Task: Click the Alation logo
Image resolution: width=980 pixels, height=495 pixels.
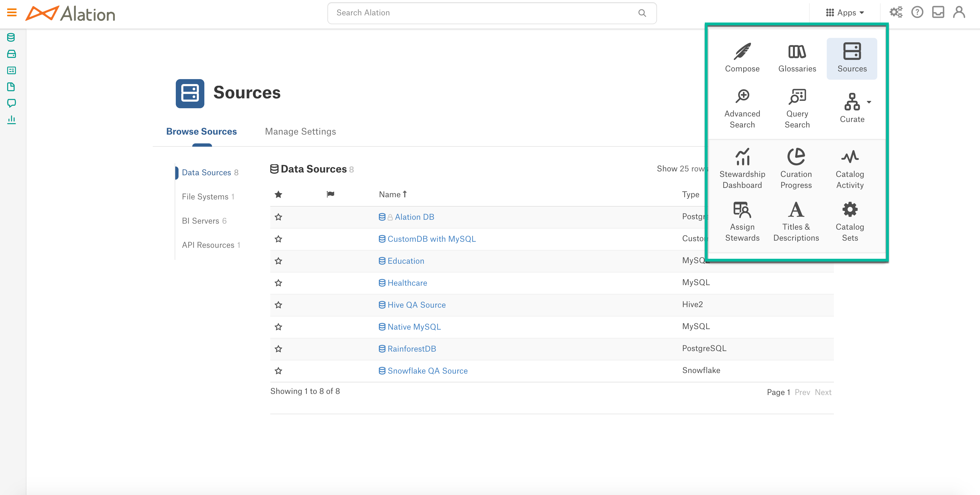Action: 70,13
